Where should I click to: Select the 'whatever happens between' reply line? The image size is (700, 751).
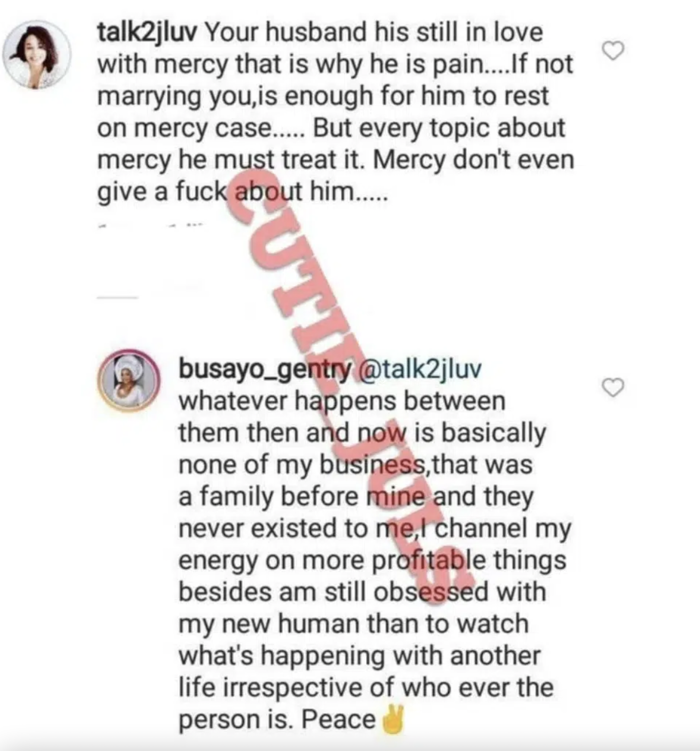[342, 401]
